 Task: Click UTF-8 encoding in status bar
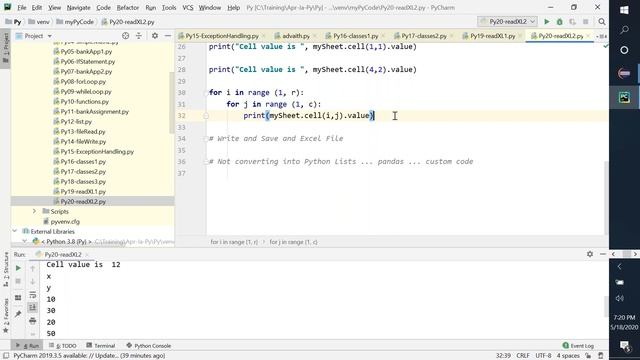tap(543, 356)
